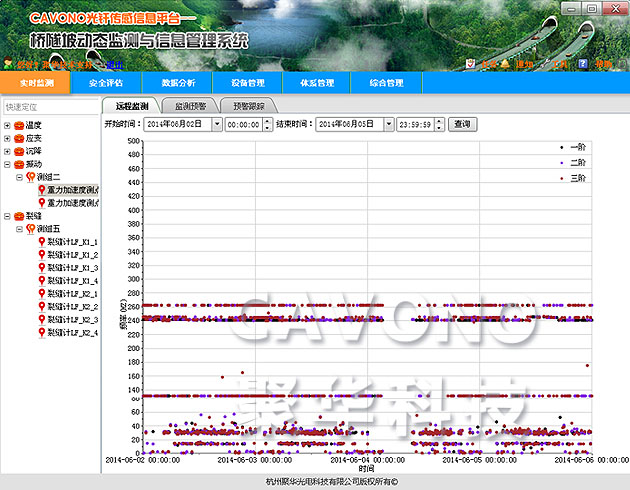
Task: Collapse the 振动 tree node
Action: coord(7,164)
